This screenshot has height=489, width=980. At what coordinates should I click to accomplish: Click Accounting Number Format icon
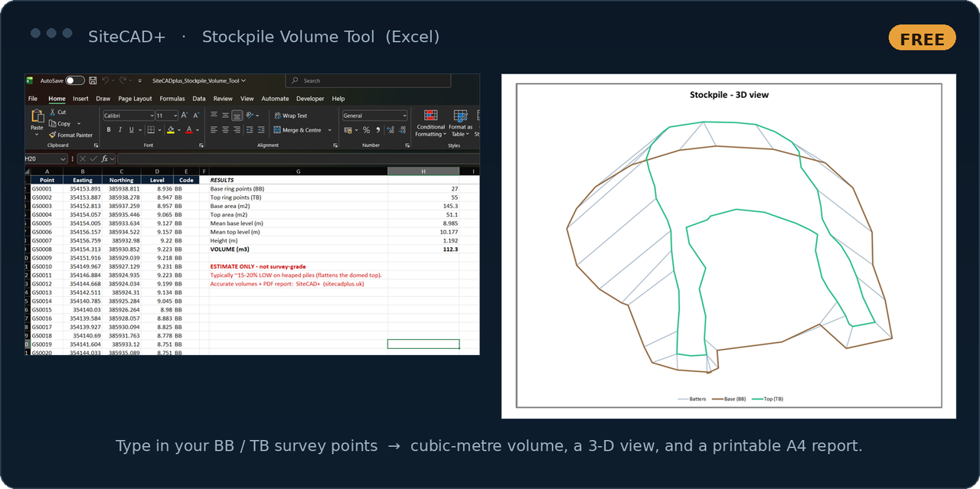[x=348, y=130]
